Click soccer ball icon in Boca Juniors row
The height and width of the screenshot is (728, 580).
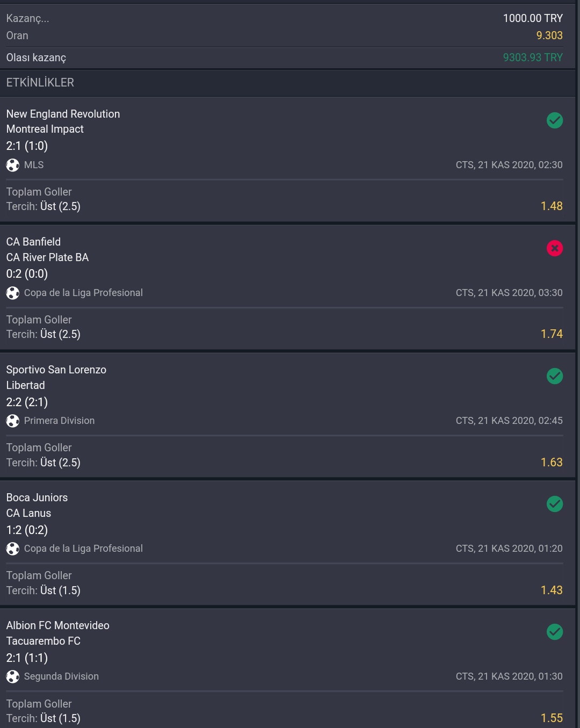13,549
